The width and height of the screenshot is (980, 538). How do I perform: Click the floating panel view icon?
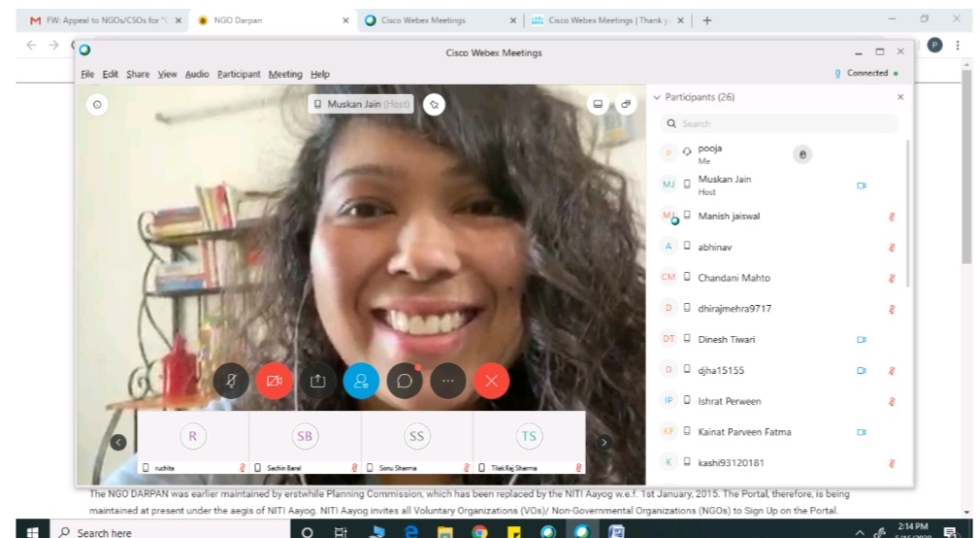626,104
